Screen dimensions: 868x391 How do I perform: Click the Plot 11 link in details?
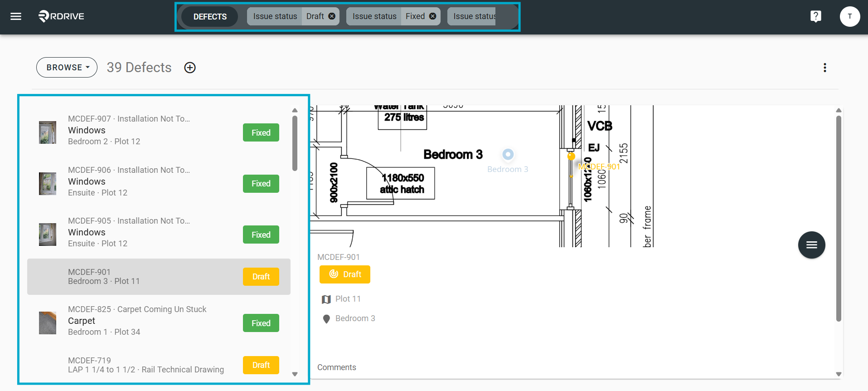point(348,299)
